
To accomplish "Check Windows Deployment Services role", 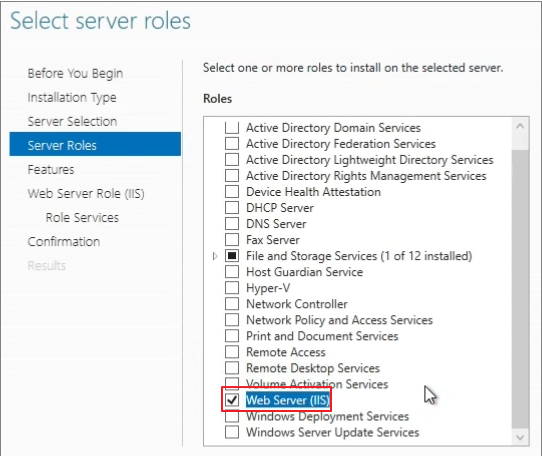I will click(232, 417).
